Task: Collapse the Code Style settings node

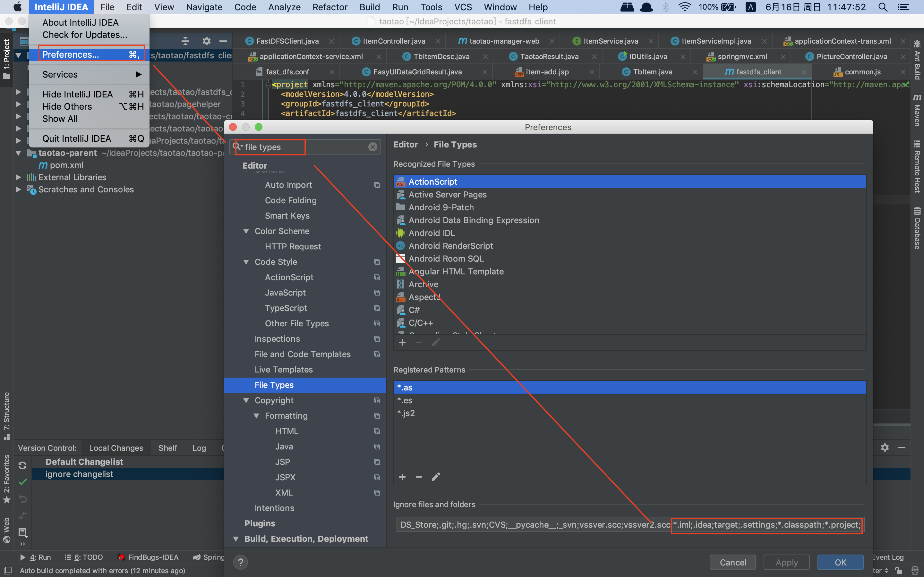Action: tap(246, 262)
